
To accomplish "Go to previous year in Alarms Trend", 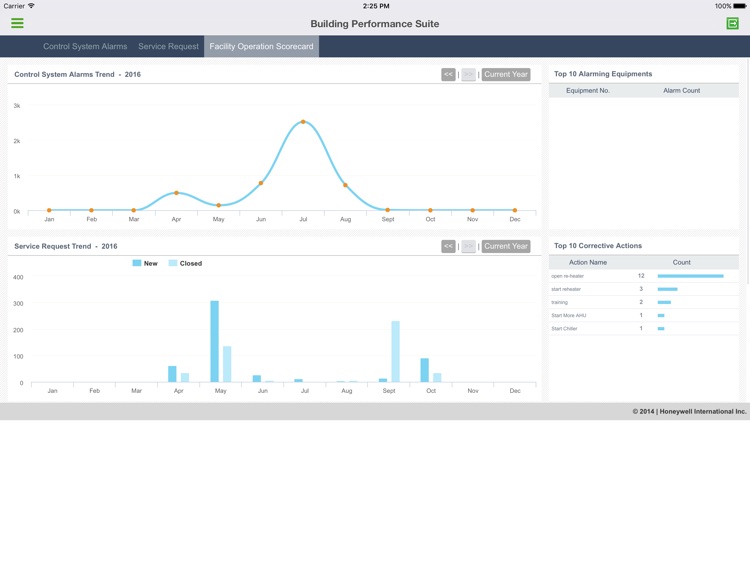I will [448, 74].
